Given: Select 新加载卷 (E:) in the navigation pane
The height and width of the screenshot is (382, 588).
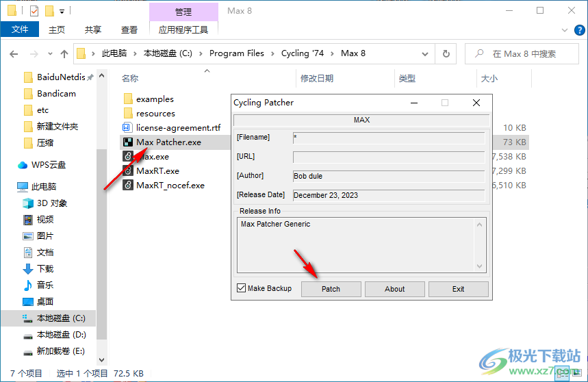Looking at the screenshot, I should coord(60,351).
